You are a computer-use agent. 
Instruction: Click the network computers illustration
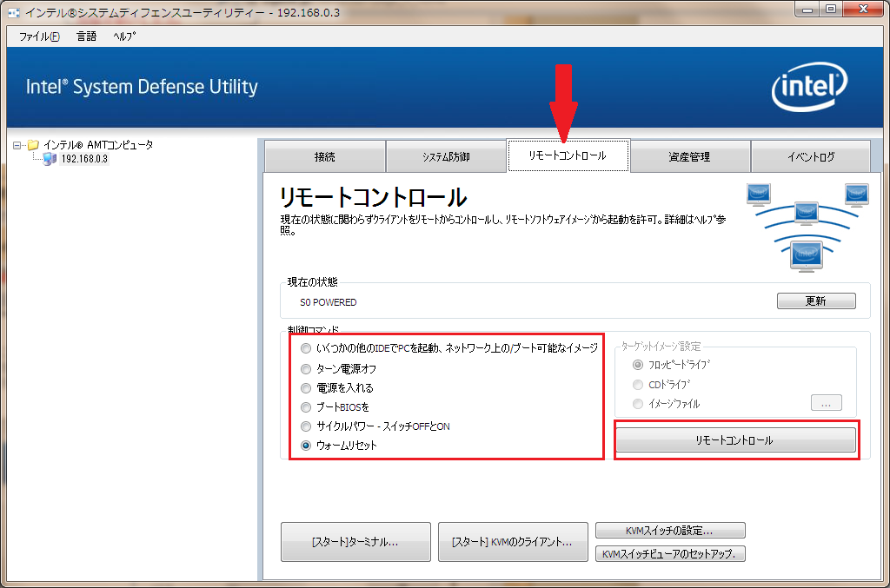click(x=807, y=228)
